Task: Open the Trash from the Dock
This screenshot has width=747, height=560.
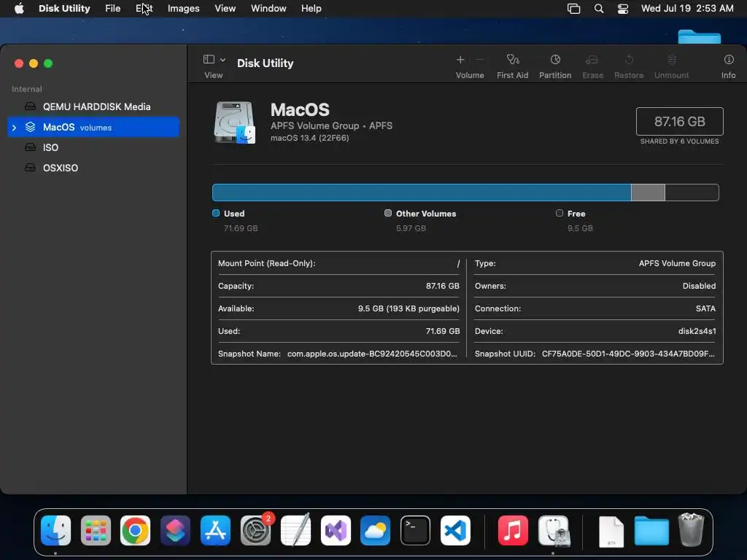Action: click(x=691, y=529)
